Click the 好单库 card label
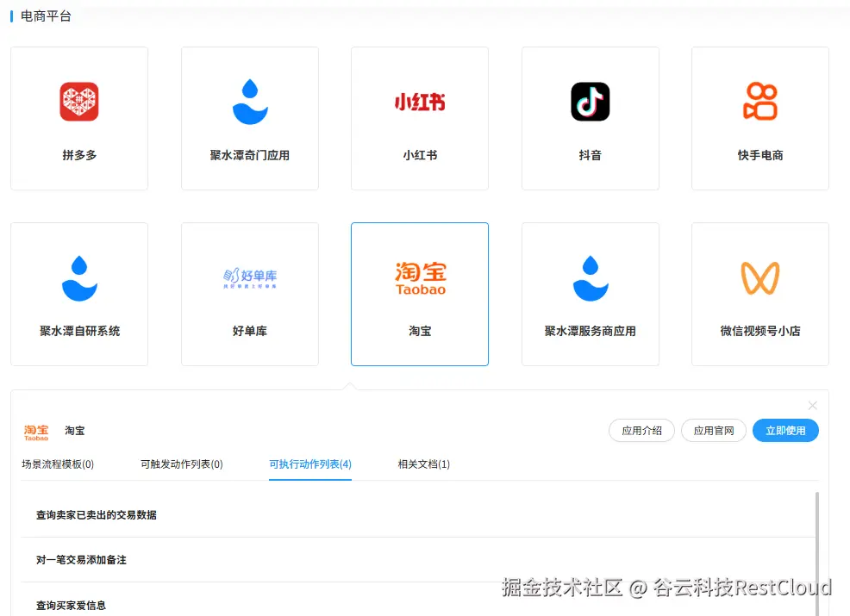The image size is (850, 616). pyautogui.click(x=250, y=331)
